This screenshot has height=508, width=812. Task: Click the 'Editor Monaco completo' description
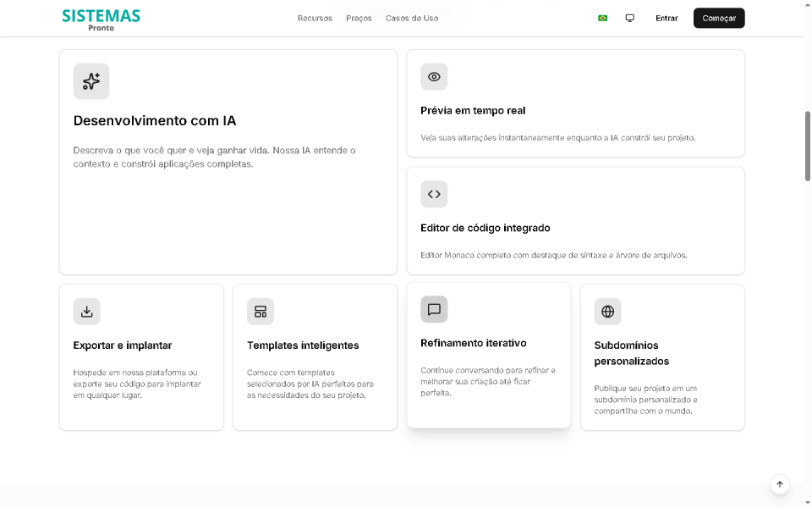(x=553, y=255)
